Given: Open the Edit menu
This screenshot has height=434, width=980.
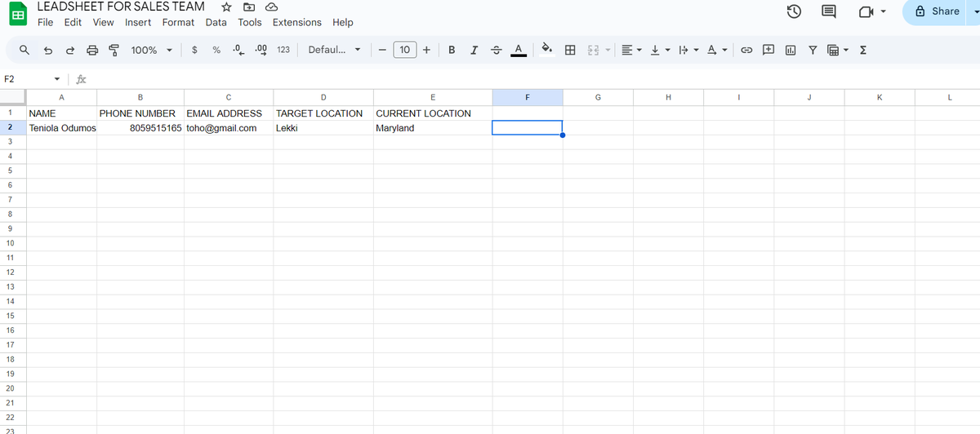Looking at the screenshot, I should pyautogui.click(x=73, y=22).
